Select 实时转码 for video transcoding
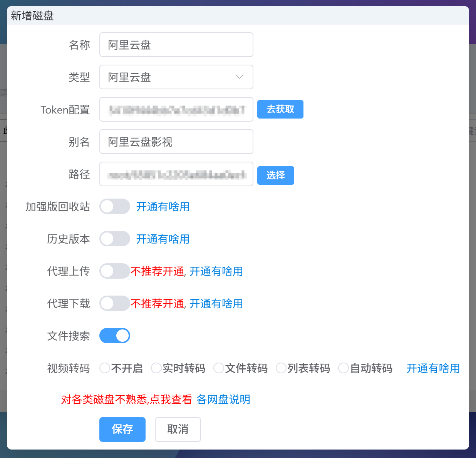 pos(156,368)
